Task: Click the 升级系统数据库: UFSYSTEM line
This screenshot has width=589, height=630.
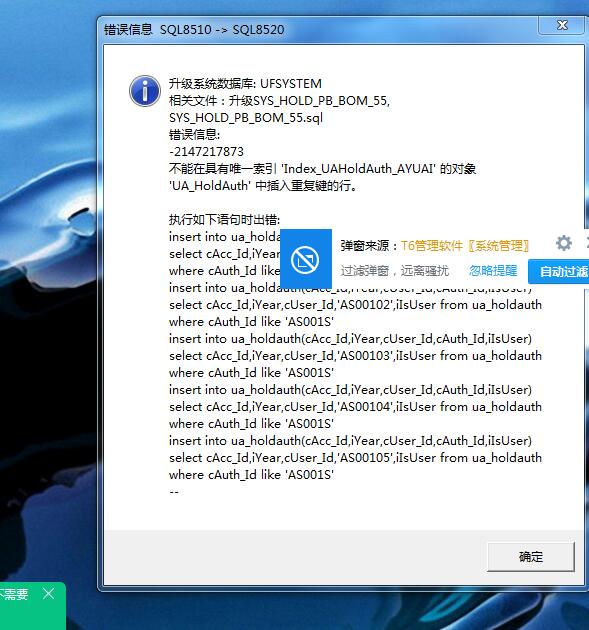Action: [x=245, y=84]
